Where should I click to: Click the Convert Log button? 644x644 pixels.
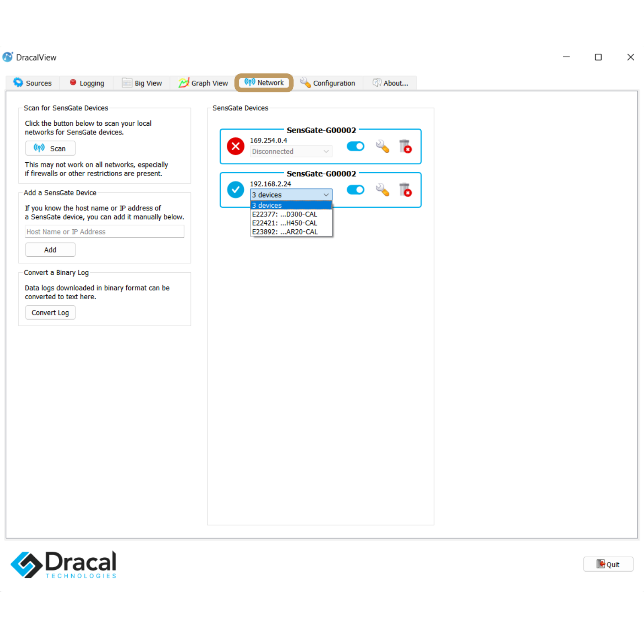click(50, 313)
